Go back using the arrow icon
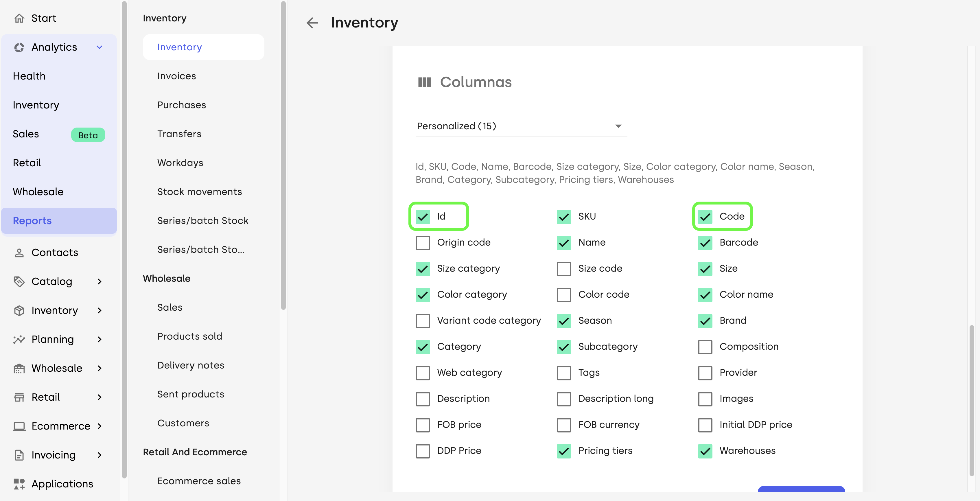Viewport: 980px width, 501px height. pyautogui.click(x=312, y=23)
